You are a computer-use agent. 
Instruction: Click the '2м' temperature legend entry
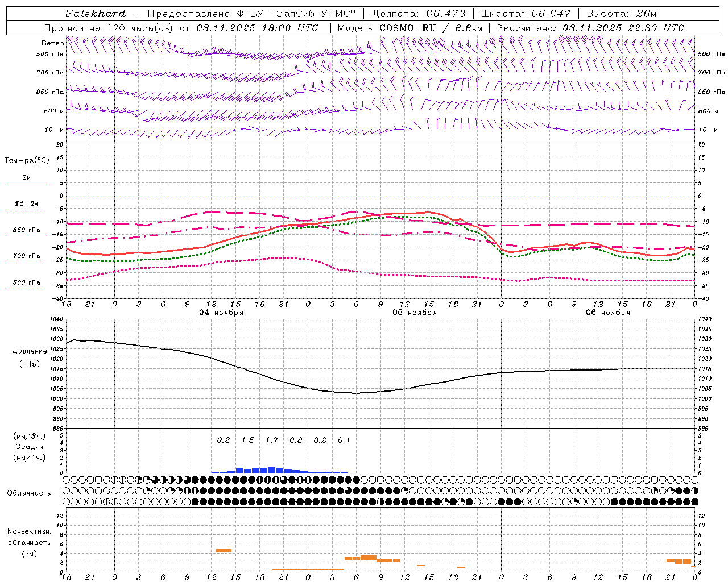click(27, 177)
